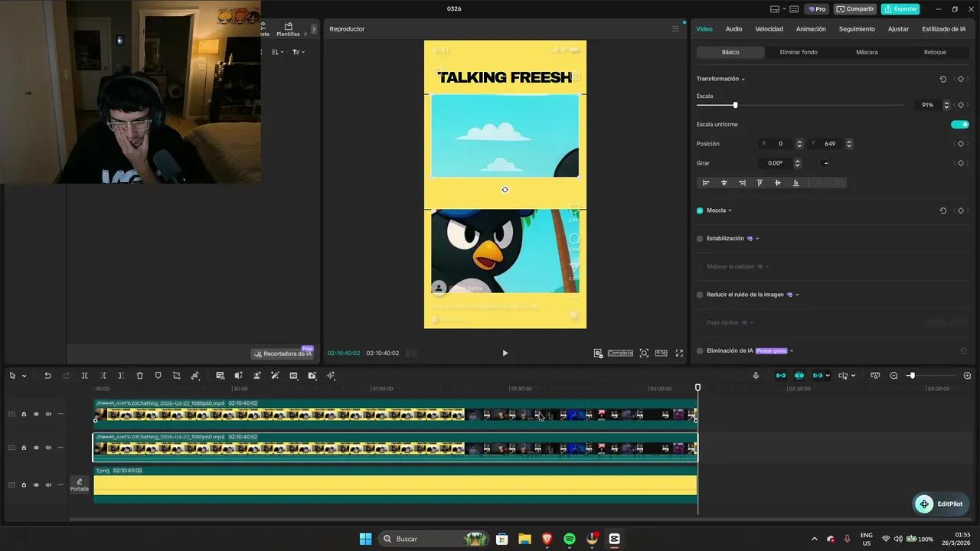Open the Animación tab
Viewport: 980px width, 551px height.
click(811, 29)
